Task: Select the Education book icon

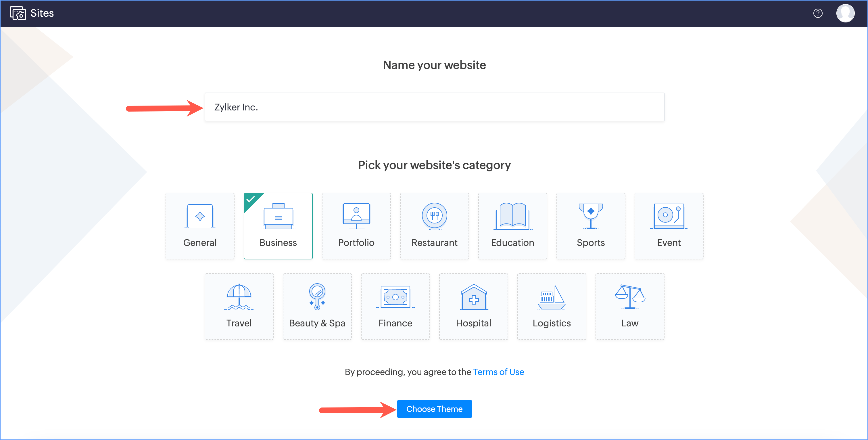Action: click(512, 216)
